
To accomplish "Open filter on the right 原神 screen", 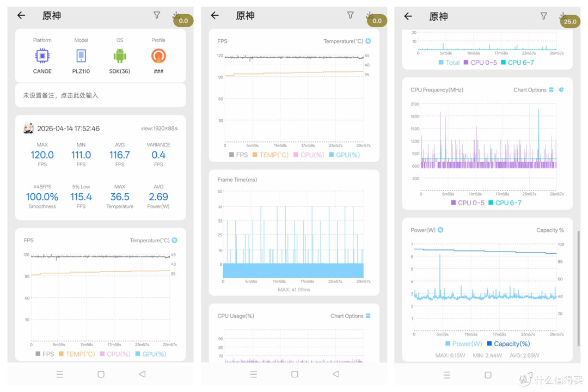I will pos(544,16).
